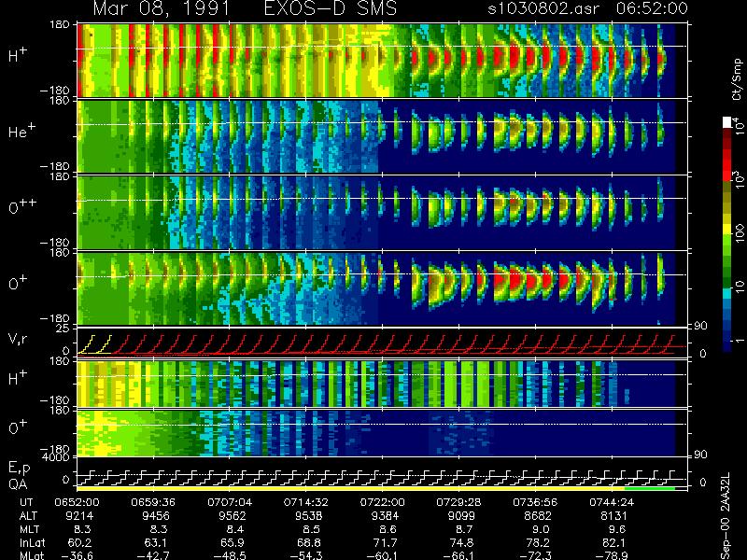The height and width of the screenshot is (560, 747).
Task: Click InLat value '78.2'
Action: coord(538,543)
